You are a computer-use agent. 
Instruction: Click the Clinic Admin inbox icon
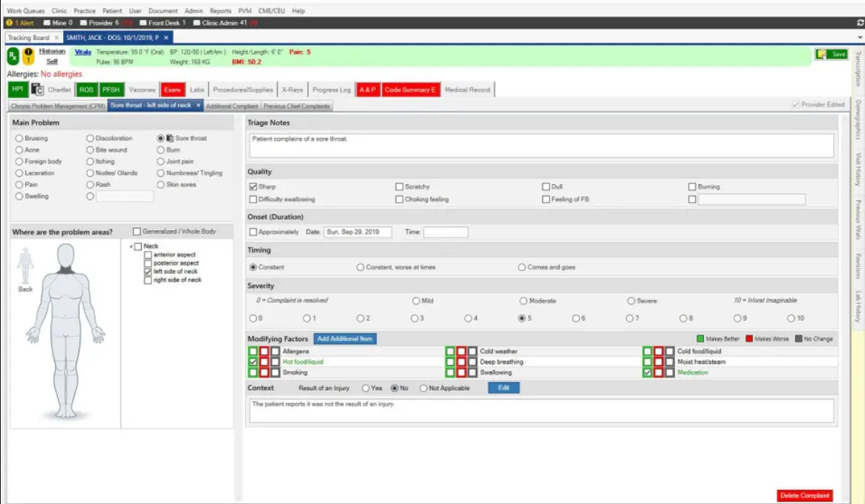coord(198,22)
